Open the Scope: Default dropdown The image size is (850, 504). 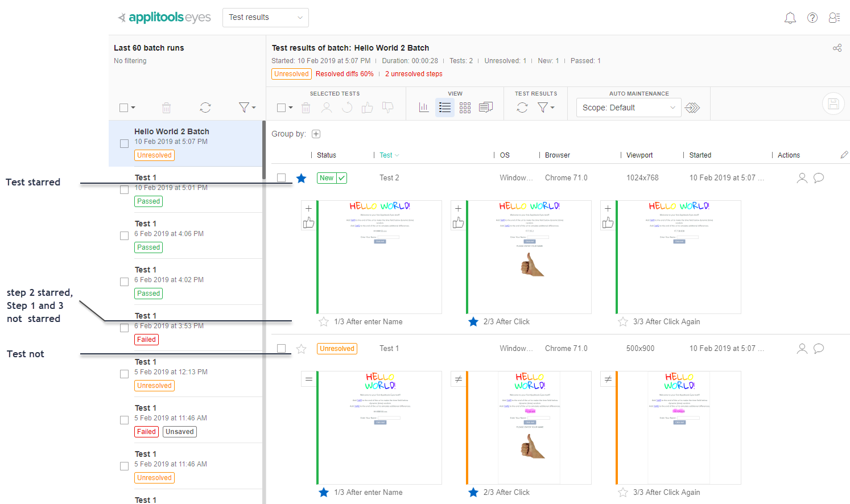628,108
